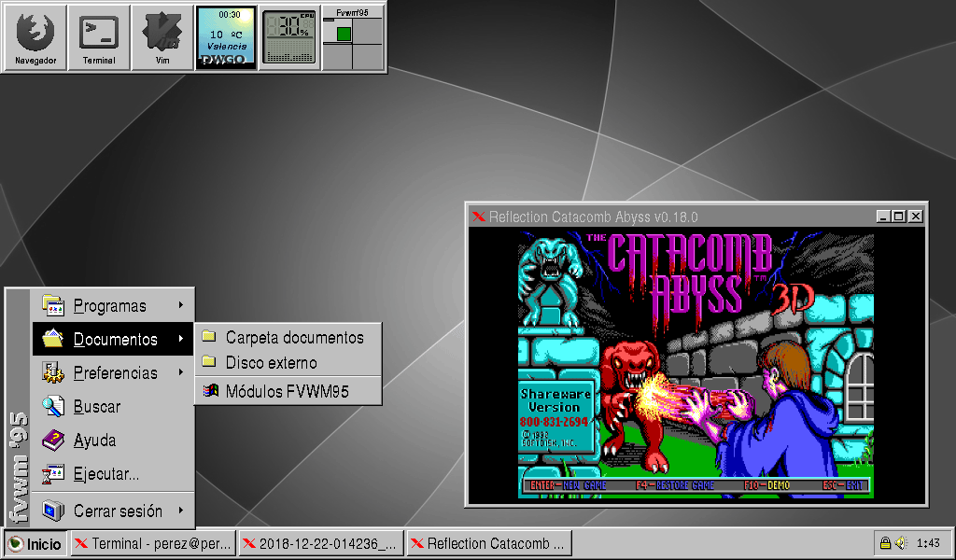Switch to the bottom-left pager desktop
The width and height of the screenshot is (956, 560).
tap(337, 56)
